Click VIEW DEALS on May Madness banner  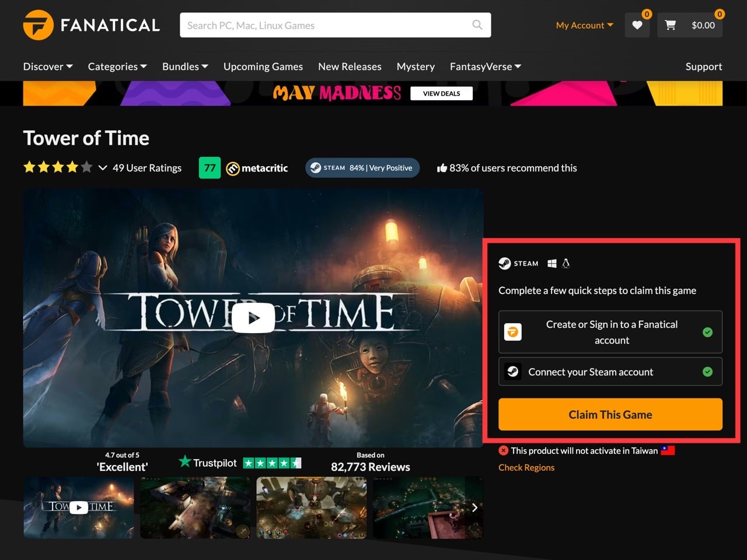[x=441, y=93]
